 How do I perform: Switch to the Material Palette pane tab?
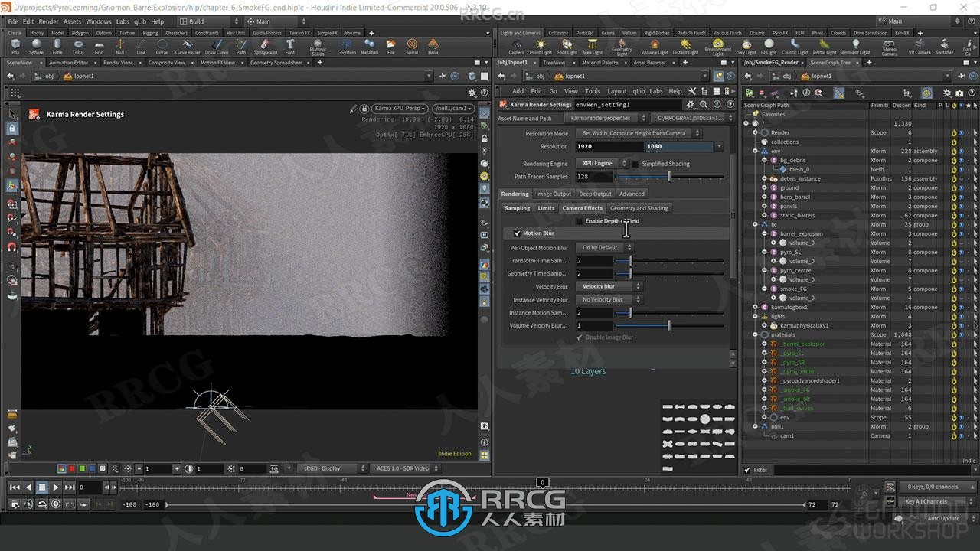point(600,63)
